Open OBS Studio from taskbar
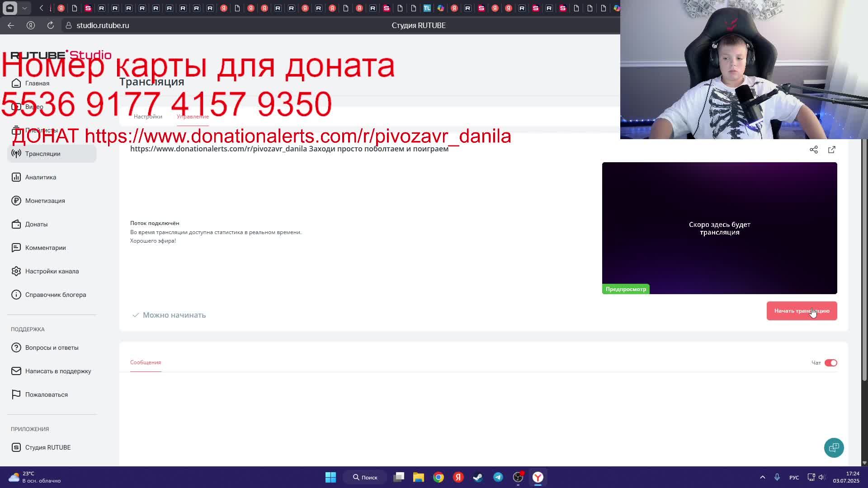This screenshot has width=868, height=488. 518,477
